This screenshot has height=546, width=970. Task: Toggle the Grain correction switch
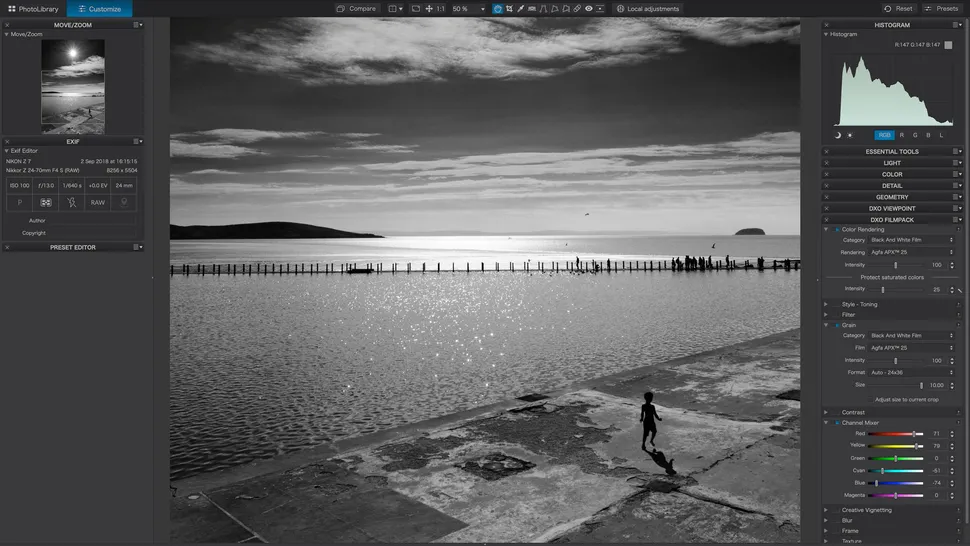tap(836, 325)
